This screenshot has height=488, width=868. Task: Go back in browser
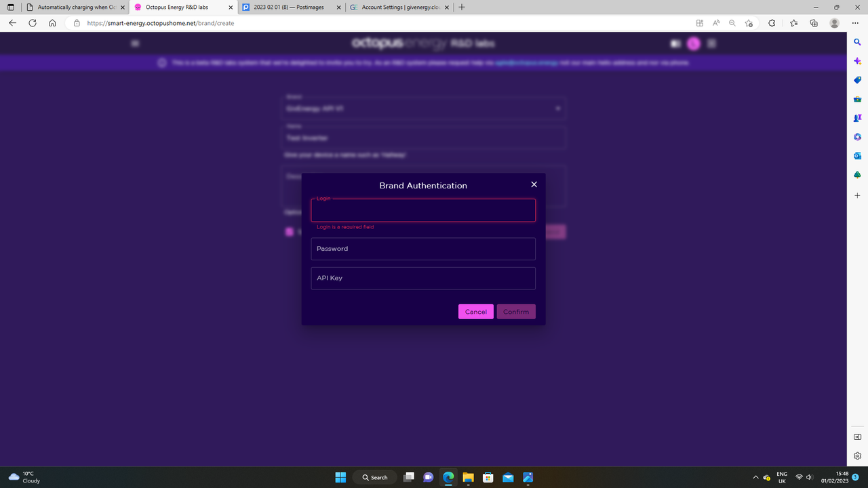[x=12, y=23]
